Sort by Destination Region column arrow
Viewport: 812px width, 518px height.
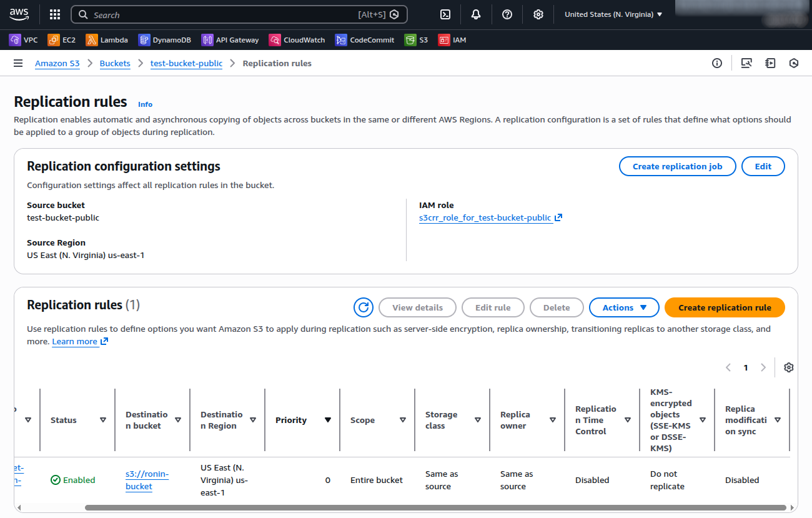253,420
